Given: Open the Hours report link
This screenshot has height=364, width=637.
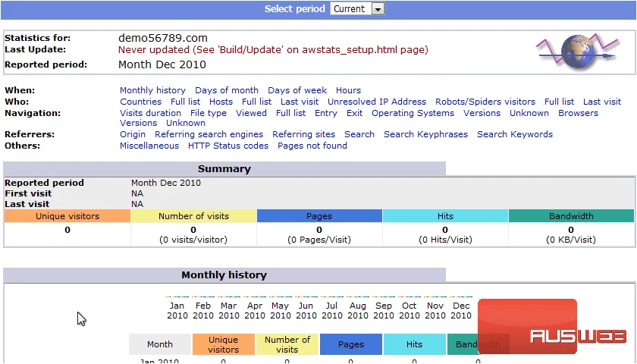Looking at the screenshot, I should pyautogui.click(x=348, y=90).
